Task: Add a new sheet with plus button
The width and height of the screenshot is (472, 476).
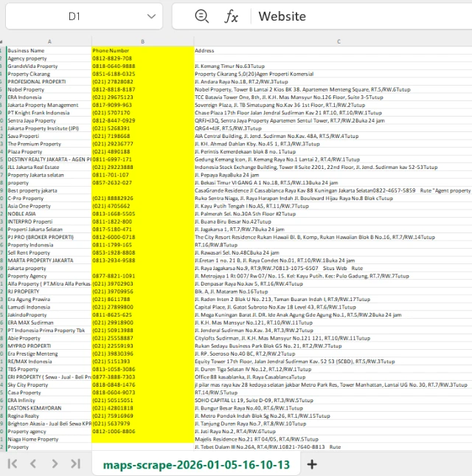Action: tap(312, 464)
